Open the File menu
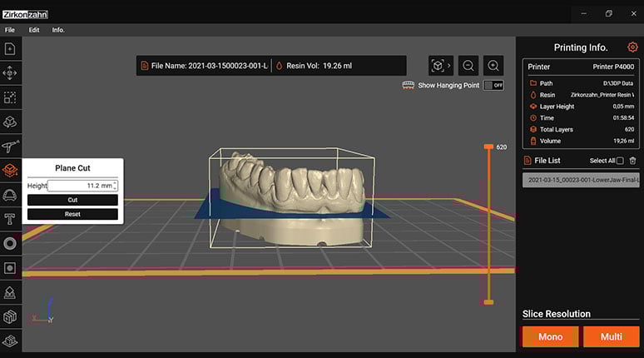The width and height of the screenshot is (644, 358). [x=10, y=30]
